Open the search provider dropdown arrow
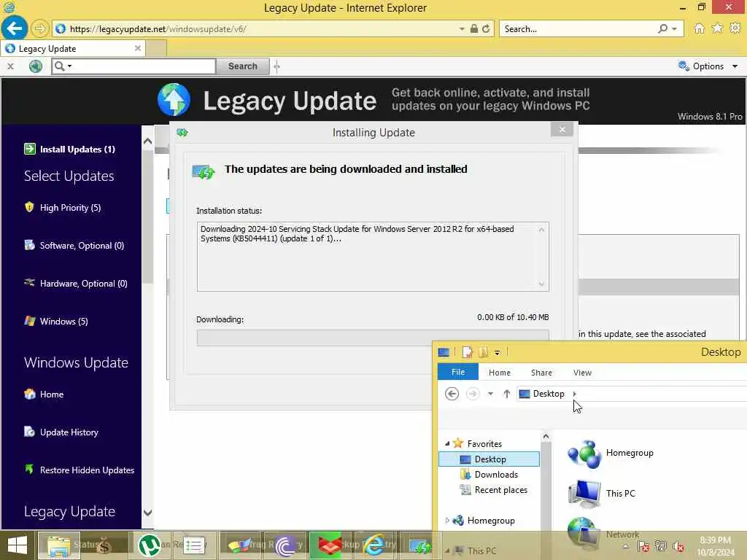Viewport: 747px width, 560px height. point(674,28)
